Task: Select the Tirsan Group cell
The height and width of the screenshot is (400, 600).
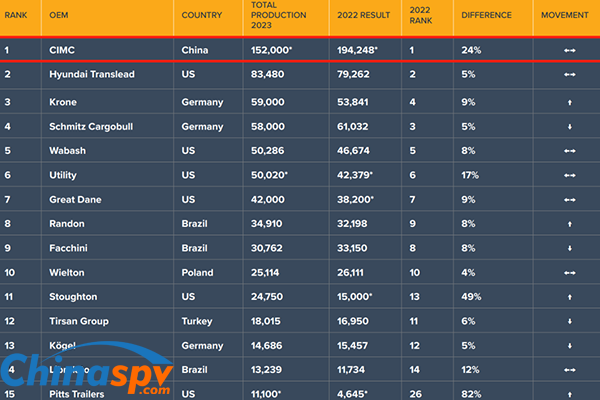Action: [79, 321]
